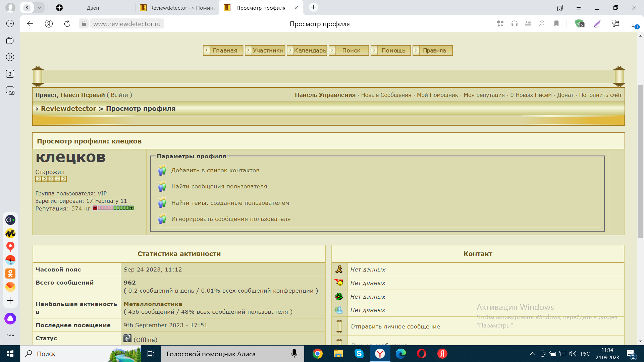Open the bookmark icon in address bar
This screenshot has height=362, width=644.
pyautogui.click(x=556, y=24)
